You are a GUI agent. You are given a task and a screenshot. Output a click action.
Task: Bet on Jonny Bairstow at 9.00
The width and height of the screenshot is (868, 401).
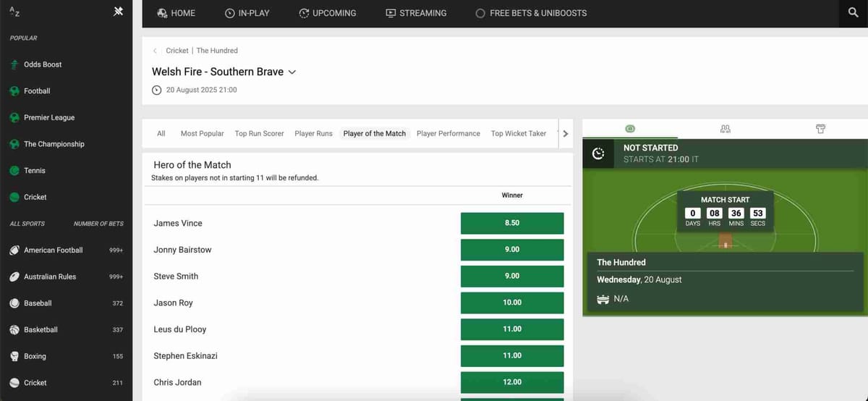click(x=512, y=250)
